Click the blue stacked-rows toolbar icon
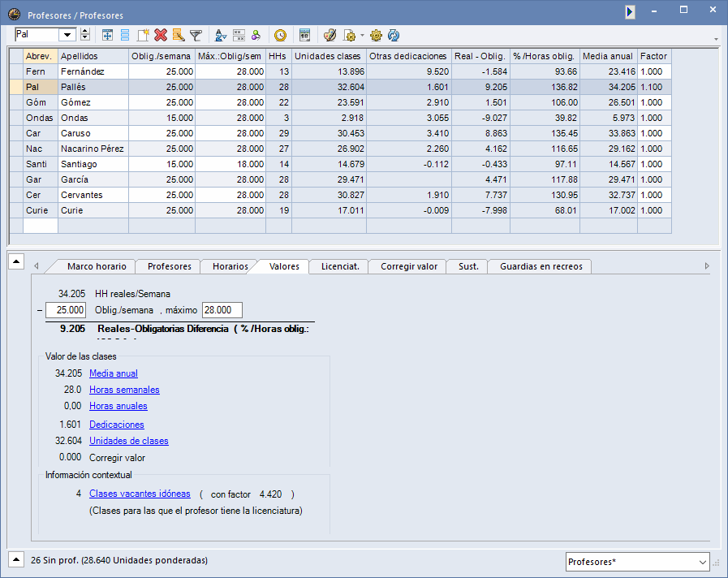Screen dimensions: 728x578 pos(125,35)
